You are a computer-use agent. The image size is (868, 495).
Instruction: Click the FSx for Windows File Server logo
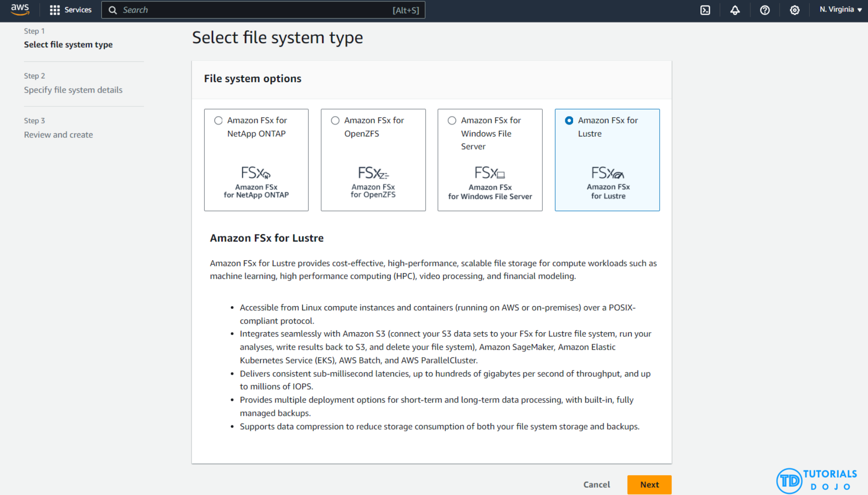pos(489,173)
